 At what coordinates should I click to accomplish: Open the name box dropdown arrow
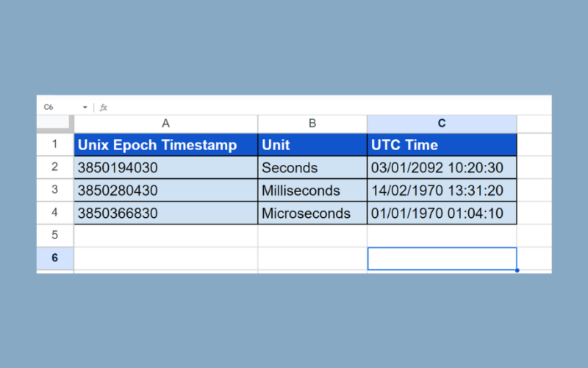85,107
